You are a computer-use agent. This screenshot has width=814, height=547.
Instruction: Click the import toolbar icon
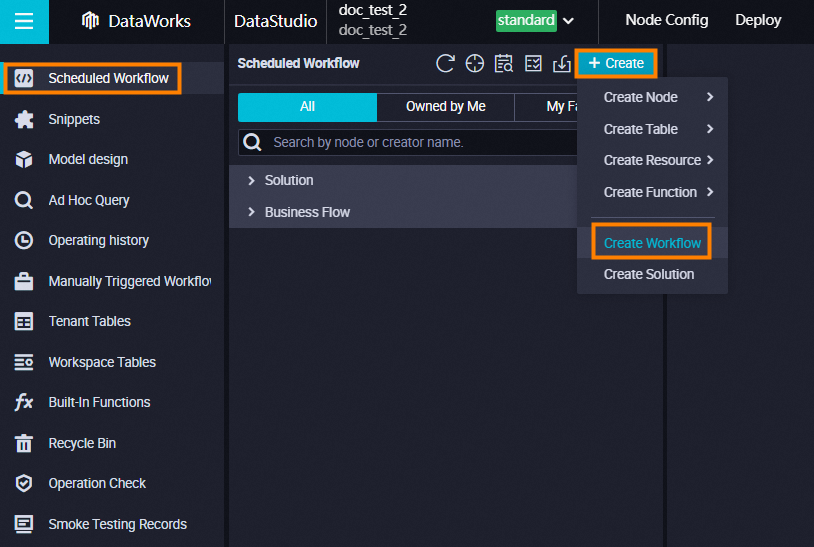tap(562, 63)
